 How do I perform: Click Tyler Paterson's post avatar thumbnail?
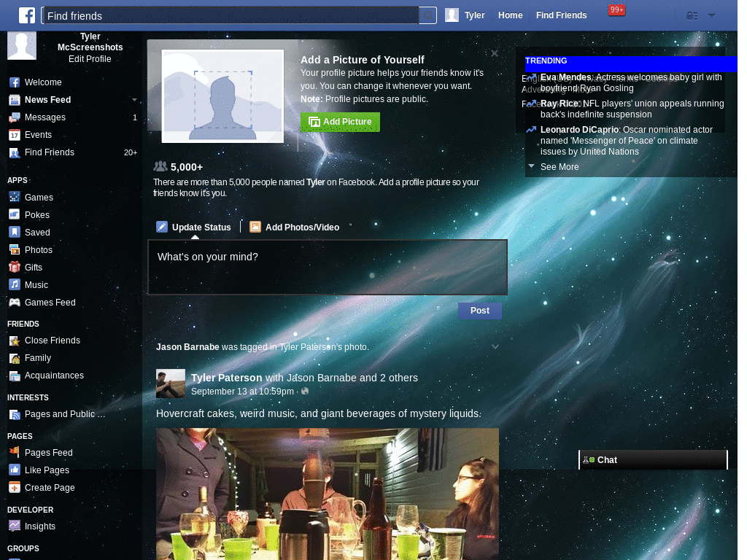coord(171,384)
